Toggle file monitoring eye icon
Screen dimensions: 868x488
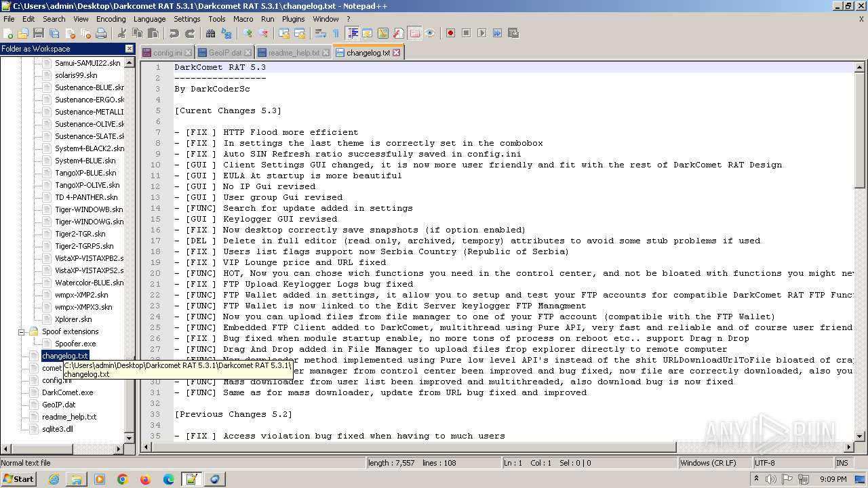pos(430,33)
